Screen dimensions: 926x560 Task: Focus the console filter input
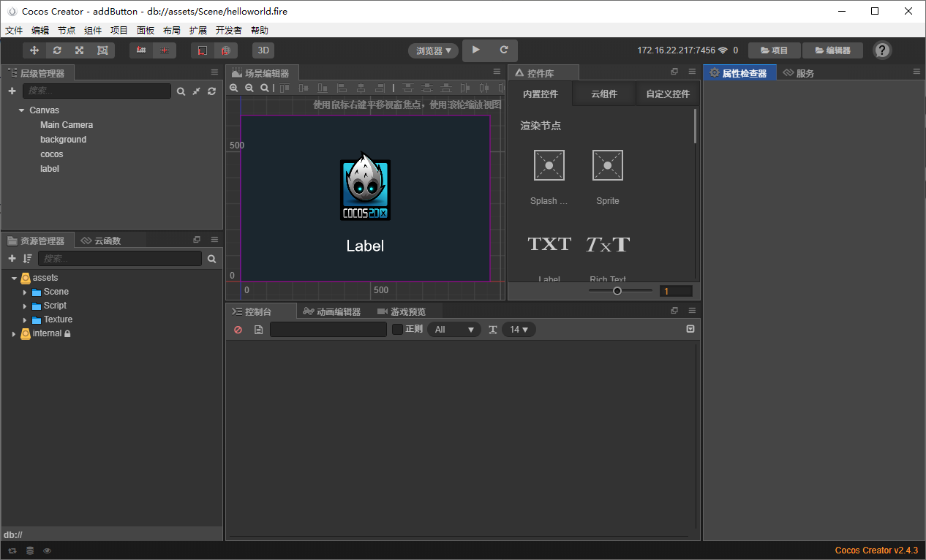[x=328, y=330]
